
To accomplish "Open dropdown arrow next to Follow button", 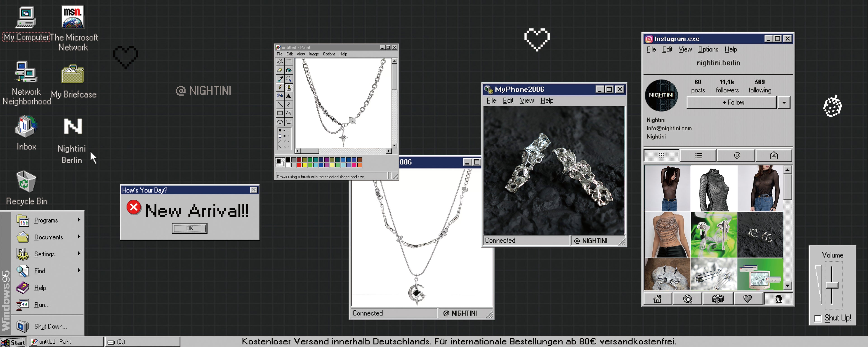I will click(x=784, y=102).
